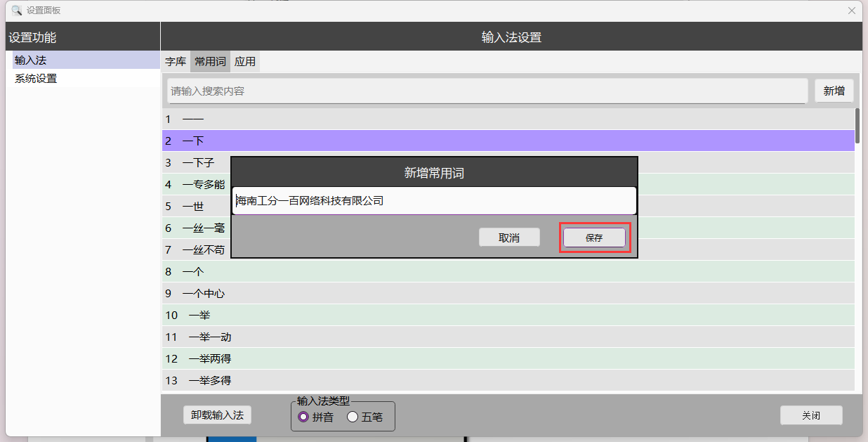Screen dimensions: 868x442
Task: Select row 12 一举两得
Action: [508, 358]
